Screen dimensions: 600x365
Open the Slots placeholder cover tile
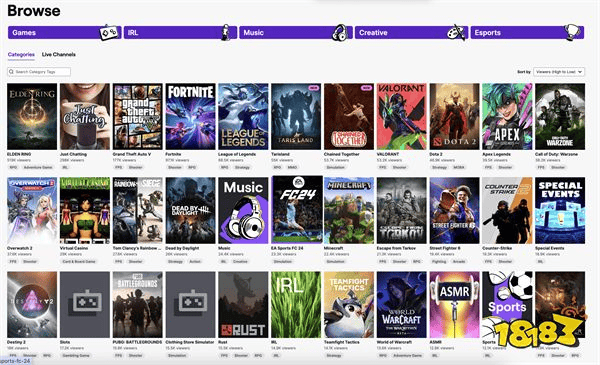[x=85, y=305]
